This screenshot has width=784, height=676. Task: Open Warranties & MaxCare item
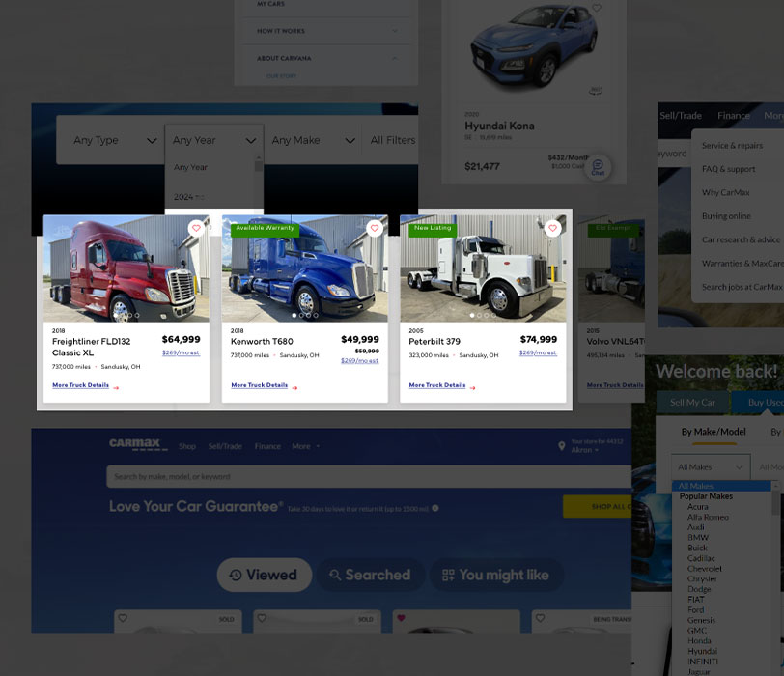(x=742, y=263)
